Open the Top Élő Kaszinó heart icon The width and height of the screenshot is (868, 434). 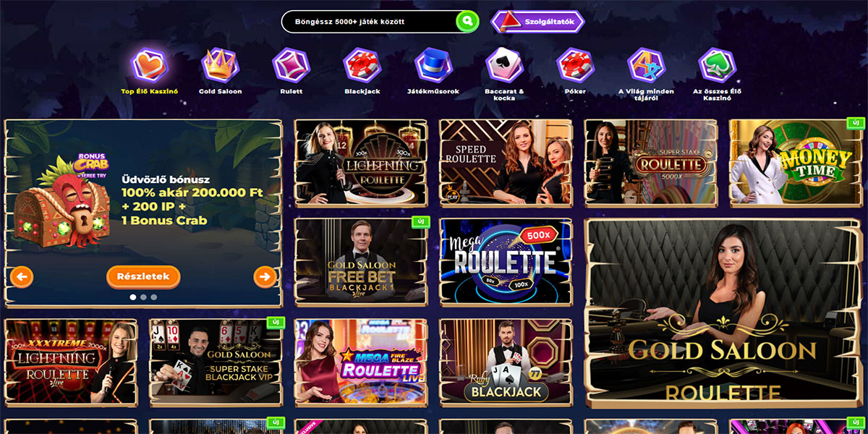click(x=149, y=65)
